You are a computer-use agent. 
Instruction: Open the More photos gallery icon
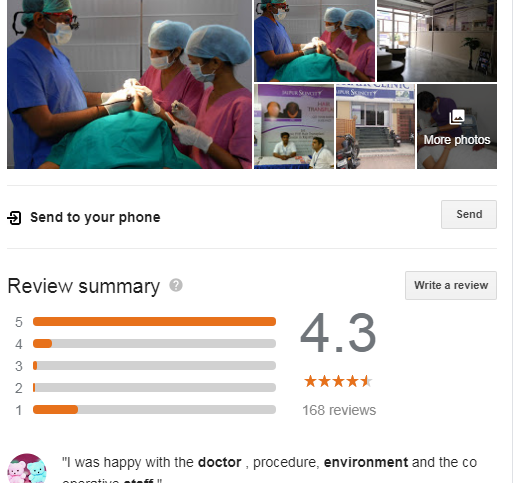[457, 117]
